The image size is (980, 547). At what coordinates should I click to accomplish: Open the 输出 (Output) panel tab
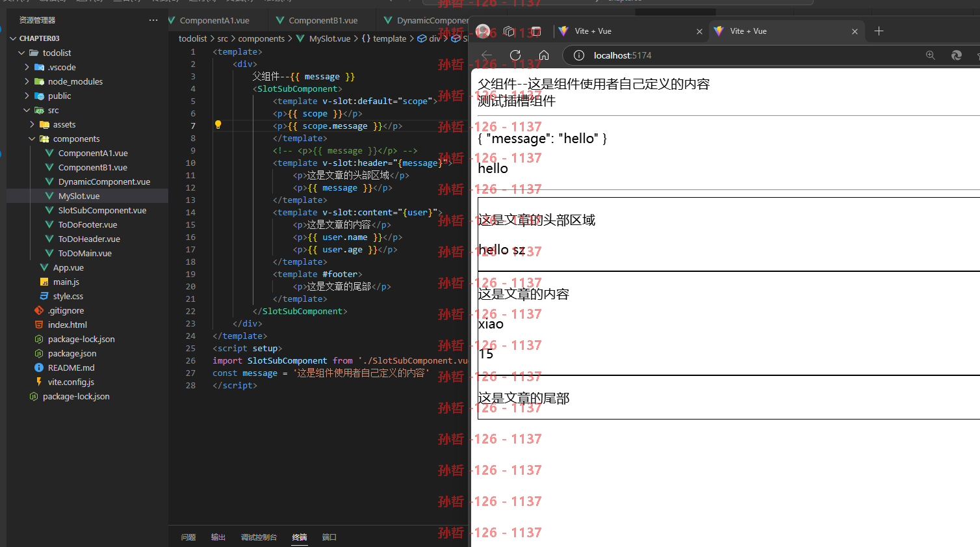click(218, 537)
